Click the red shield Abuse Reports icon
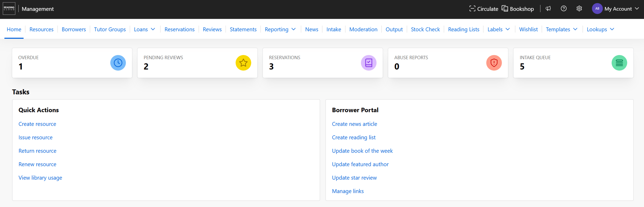Image resolution: width=644 pixels, height=207 pixels. click(494, 63)
